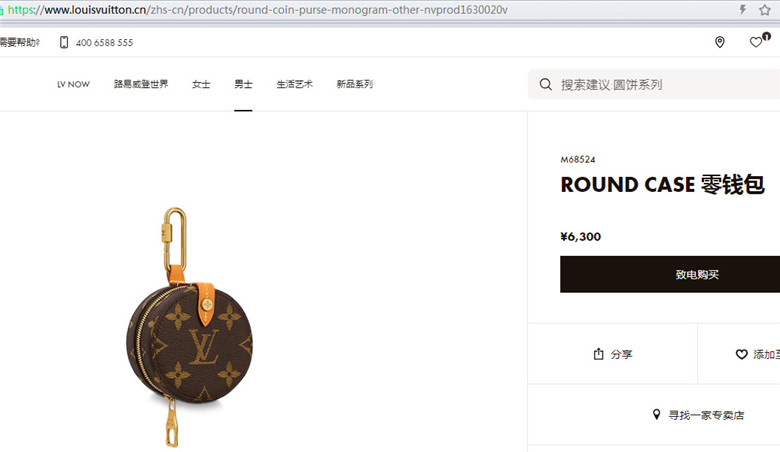
Task: Click the heart icon to add to wishlist
Action: pyautogui.click(x=741, y=354)
